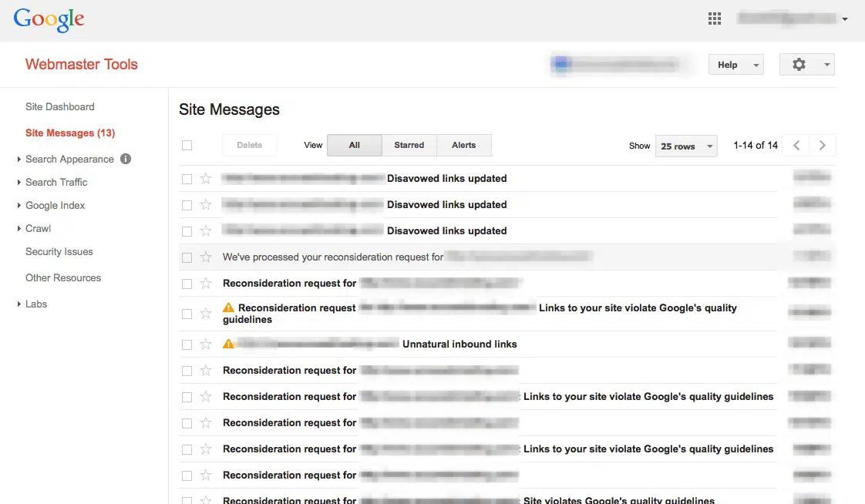Open the third Disavowed links updated message
Screen dimensions: 865x504
pos(447,231)
